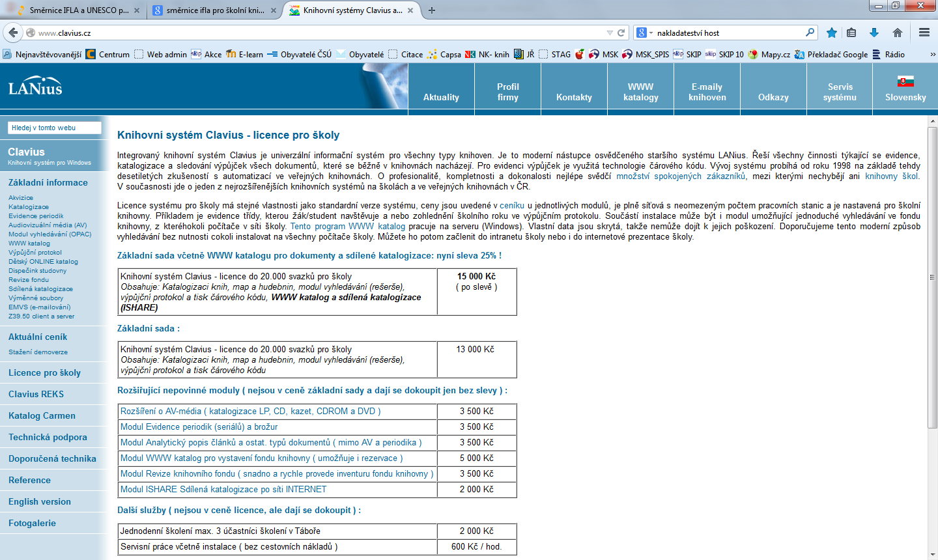Open the URL history dropdown arrow

tap(610, 33)
